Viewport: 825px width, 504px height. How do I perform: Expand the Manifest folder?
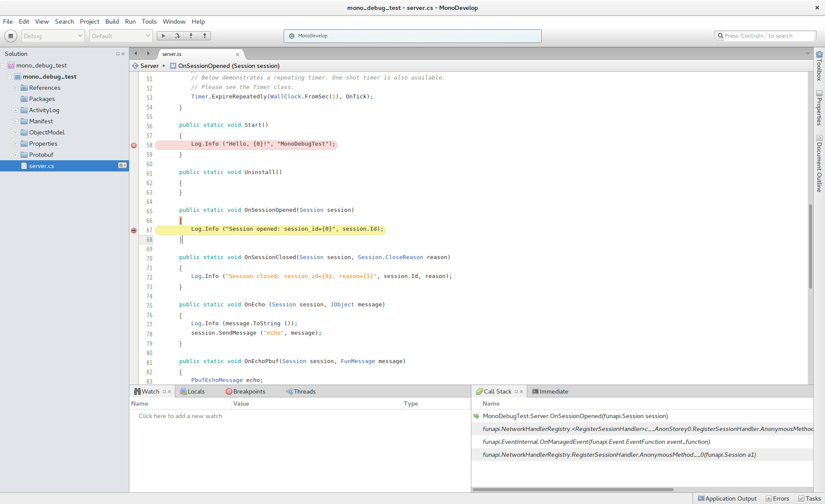coord(15,121)
